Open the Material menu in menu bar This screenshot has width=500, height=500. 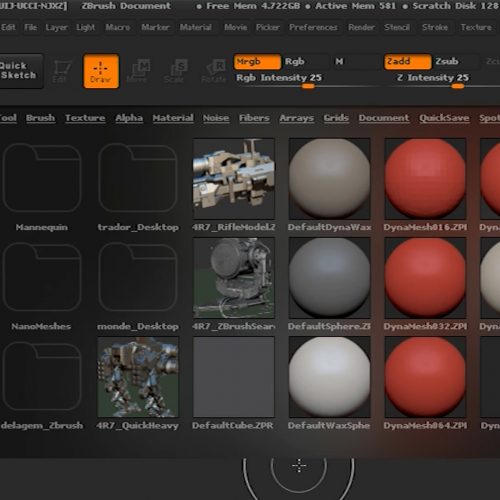coord(196,27)
